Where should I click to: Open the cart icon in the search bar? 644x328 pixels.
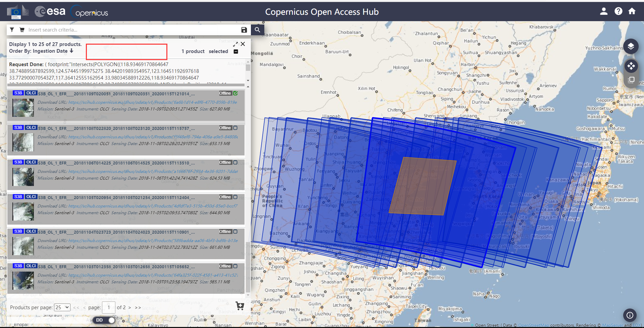(x=22, y=30)
